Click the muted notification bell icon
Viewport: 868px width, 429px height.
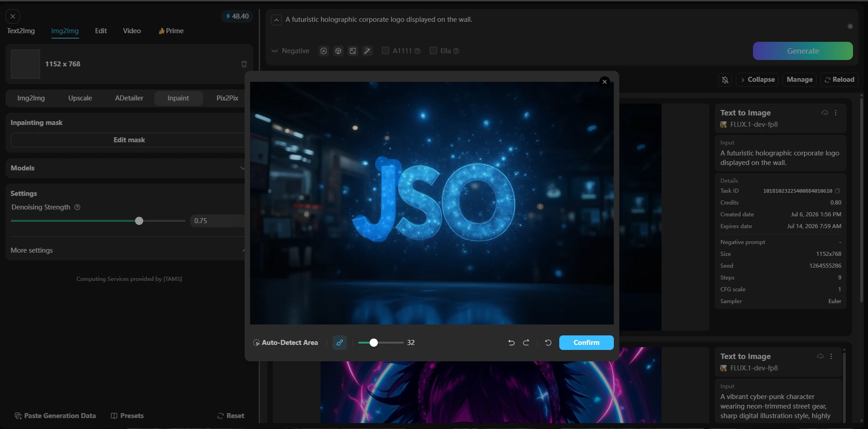[725, 80]
